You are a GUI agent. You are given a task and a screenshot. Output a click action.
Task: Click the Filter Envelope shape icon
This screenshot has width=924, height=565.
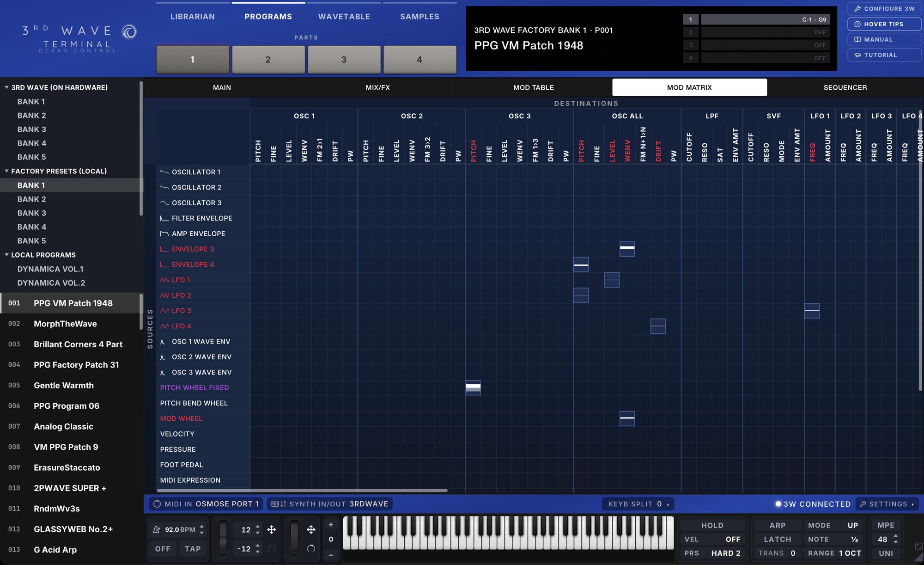pyautogui.click(x=164, y=218)
